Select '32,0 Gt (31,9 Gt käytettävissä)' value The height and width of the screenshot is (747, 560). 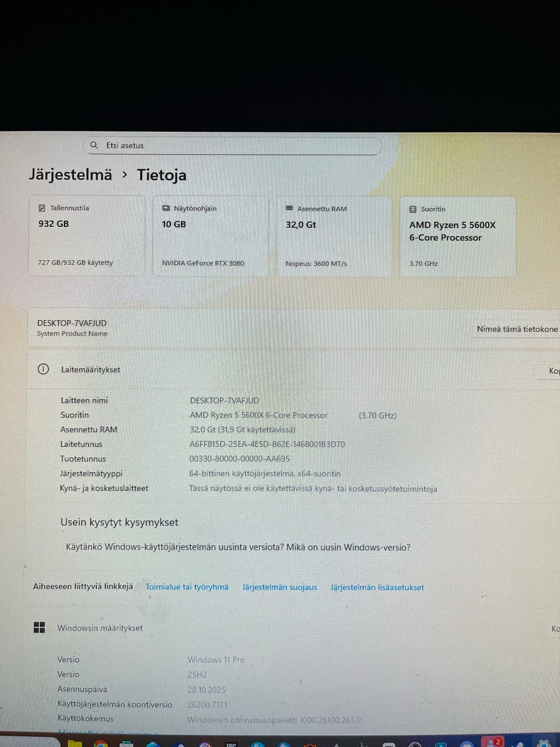click(x=242, y=430)
